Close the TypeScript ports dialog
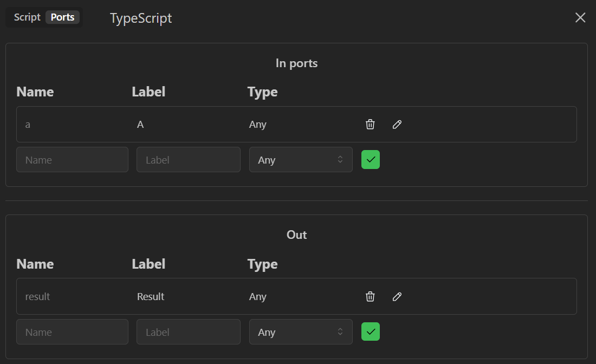 [x=580, y=18]
